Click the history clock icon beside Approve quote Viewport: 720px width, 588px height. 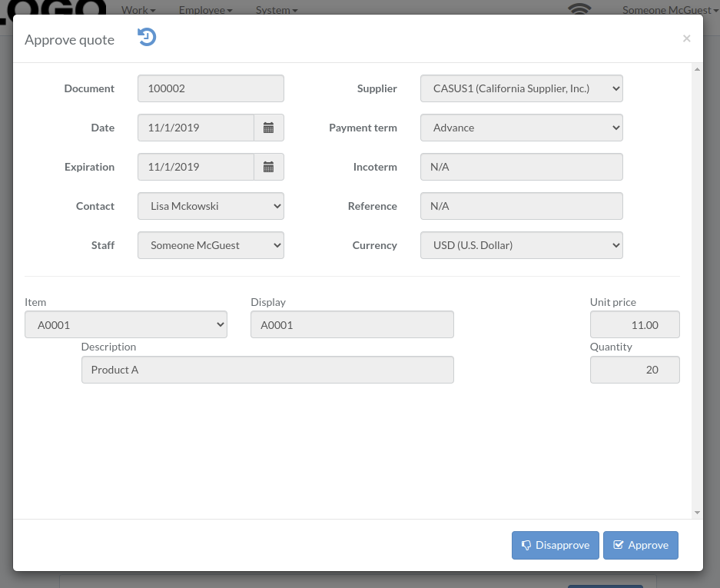[147, 37]
